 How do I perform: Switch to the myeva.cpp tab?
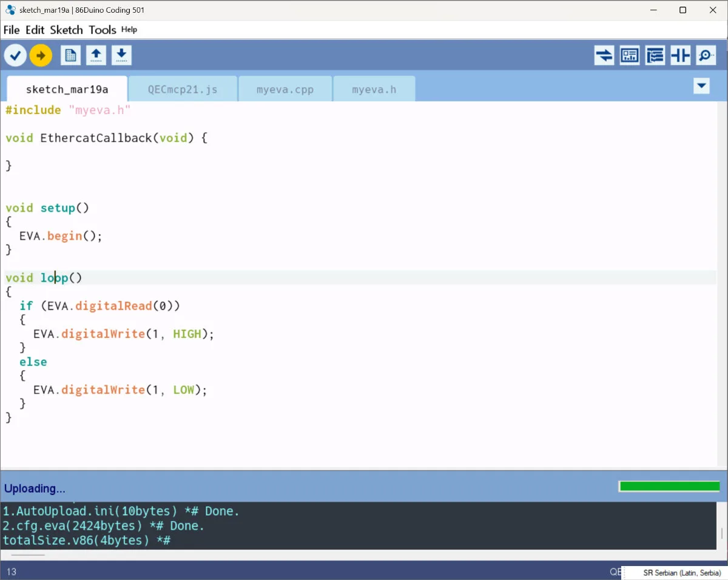pyautogui.click(x=285, y=90)
